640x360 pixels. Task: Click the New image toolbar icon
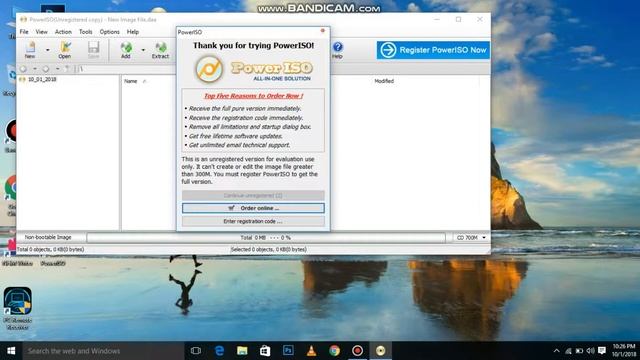[x=30, y=50]
